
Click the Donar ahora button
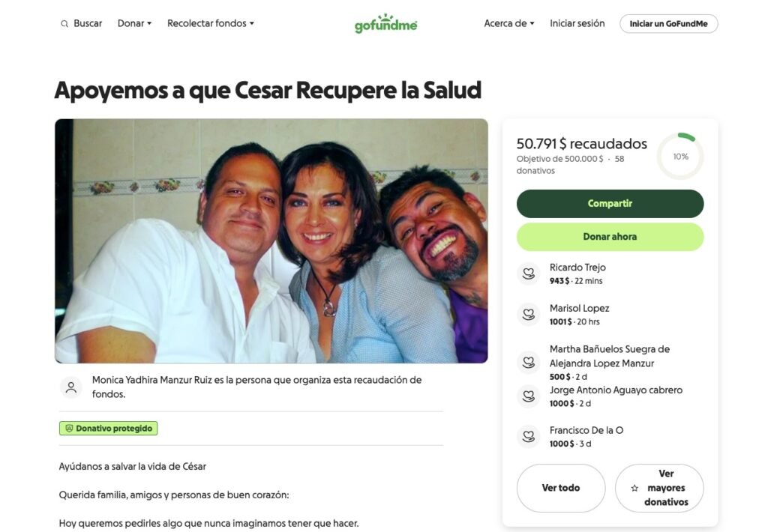(610, 237)
